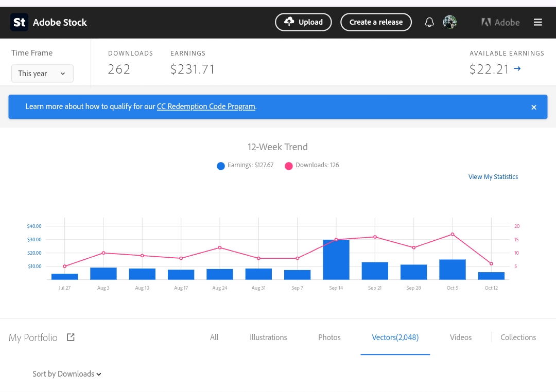Switch to the Videos tab
Viewport: 556px width, 392px height.
(x=461, y=337)
